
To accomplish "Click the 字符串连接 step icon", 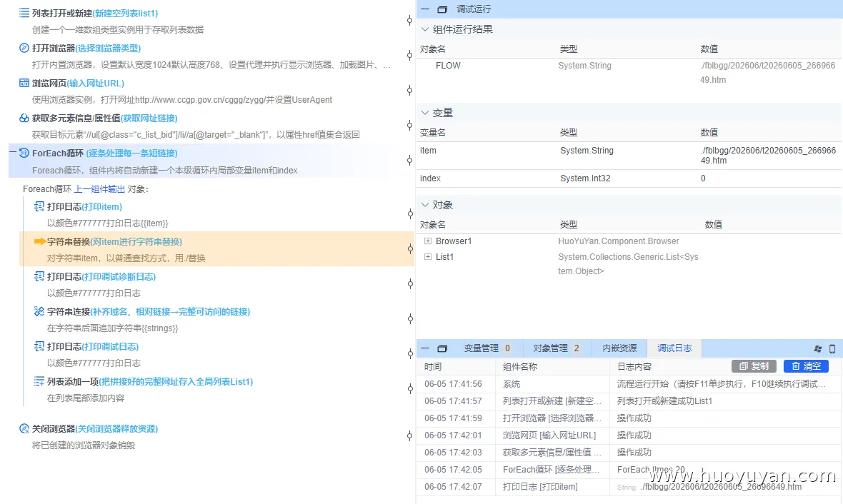I will (39, 311).
